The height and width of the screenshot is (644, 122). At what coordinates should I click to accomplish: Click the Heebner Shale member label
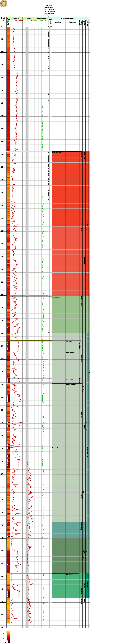pyautogui.click(x=56, y=448)
